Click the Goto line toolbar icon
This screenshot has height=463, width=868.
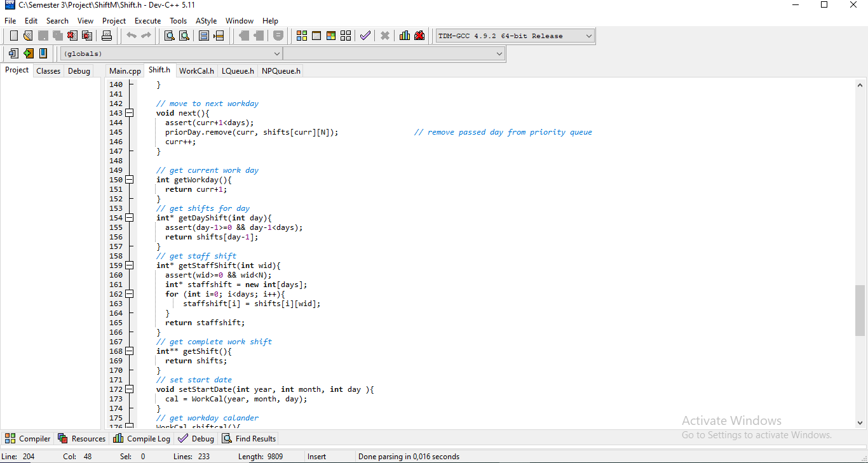[x=219, y=36]
